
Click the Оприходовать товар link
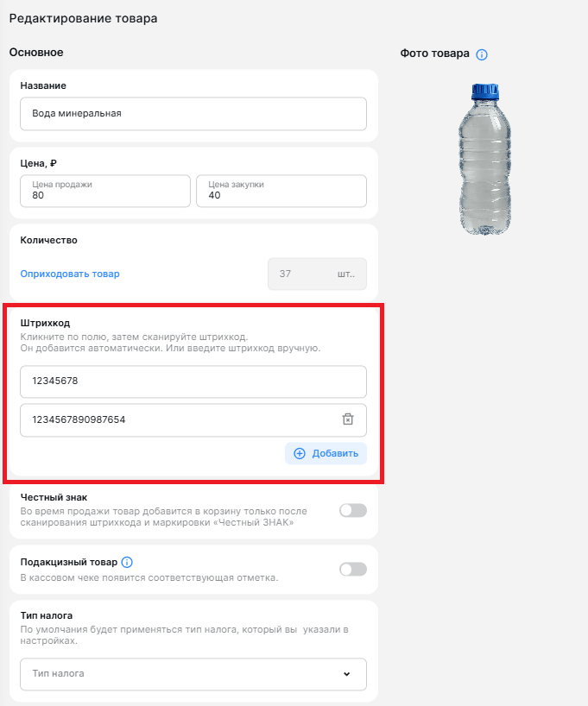point(70,274)
